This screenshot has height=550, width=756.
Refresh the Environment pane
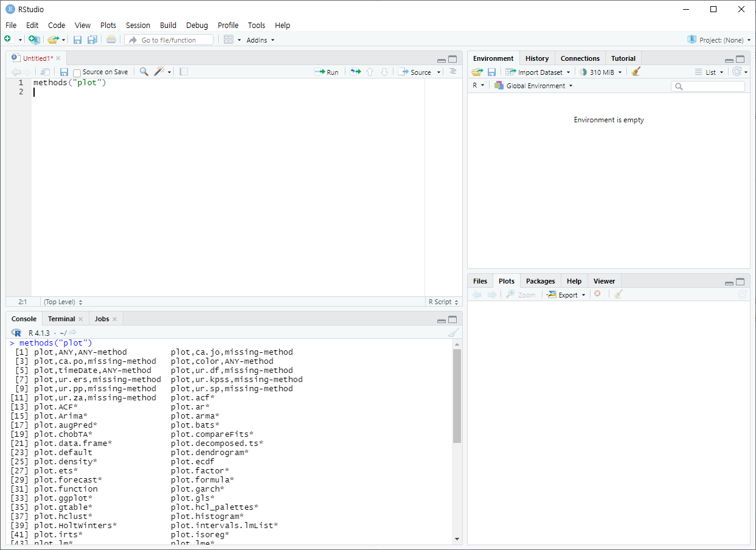(x=737, y=72)
